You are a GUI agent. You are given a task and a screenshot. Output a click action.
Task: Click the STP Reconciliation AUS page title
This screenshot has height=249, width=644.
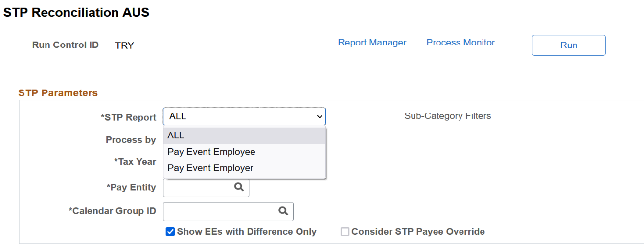pos(76,13)
